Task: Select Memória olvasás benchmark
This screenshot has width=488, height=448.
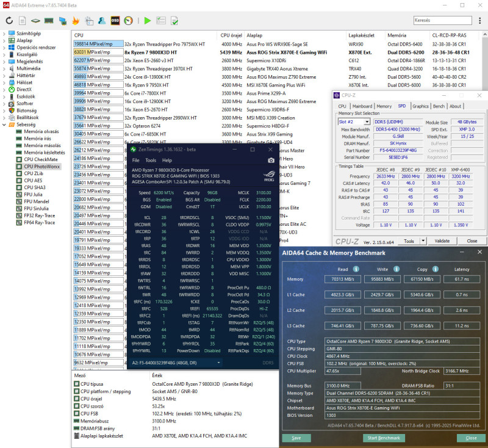Action: coord(41,131)
